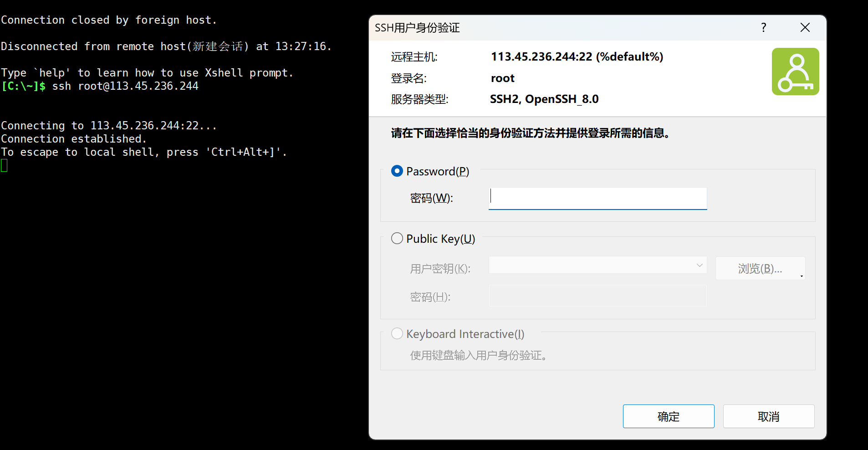Click the 'To escape to local shell' line
The height and width of the screenshot is (450, 868).
coord(144,152)
